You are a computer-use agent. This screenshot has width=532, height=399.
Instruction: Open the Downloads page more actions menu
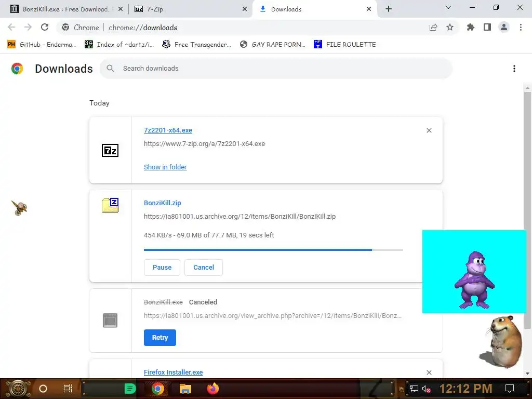pyautogui.click(x=514, y=69)
